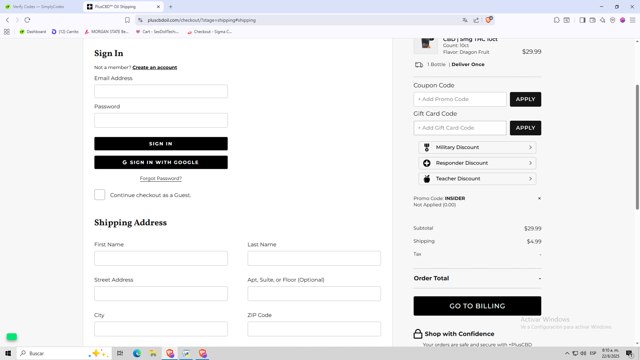Select the PlusCBD Oil Shipping tab
Screen dimensions: 640x360
click(x=123, y=7)
